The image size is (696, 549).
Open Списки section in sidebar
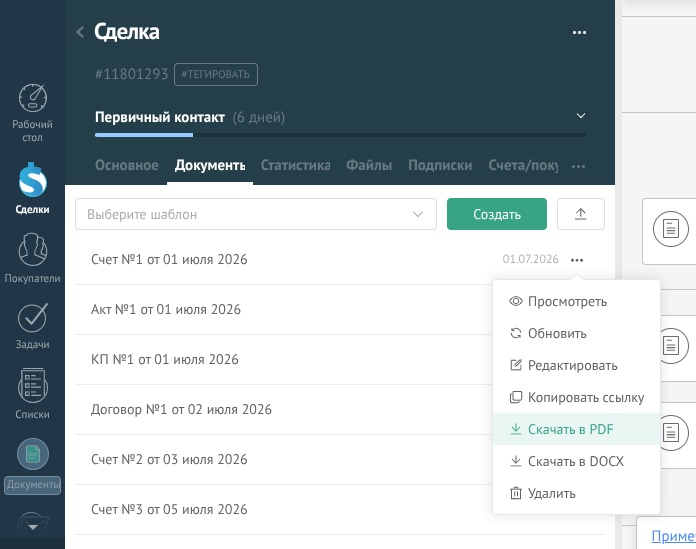tap(32, 394)
